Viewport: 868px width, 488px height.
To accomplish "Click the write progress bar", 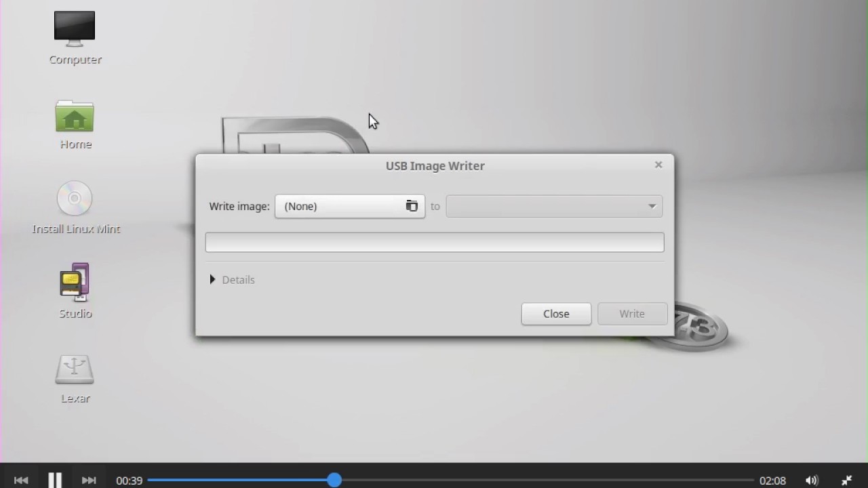I will 435,242.
